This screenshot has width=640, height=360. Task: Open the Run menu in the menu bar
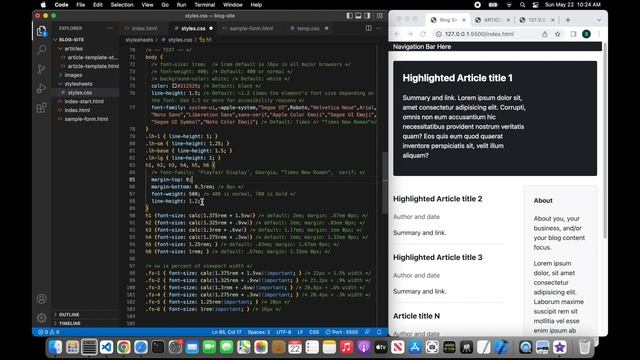[181, 5]
